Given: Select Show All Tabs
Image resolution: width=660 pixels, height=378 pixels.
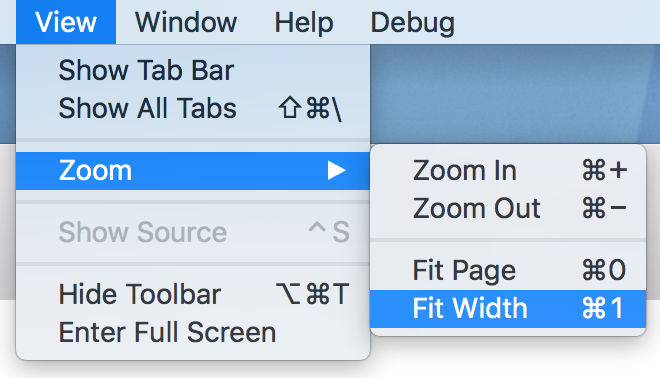Looking at the screenshot, I should coord(193,108).
